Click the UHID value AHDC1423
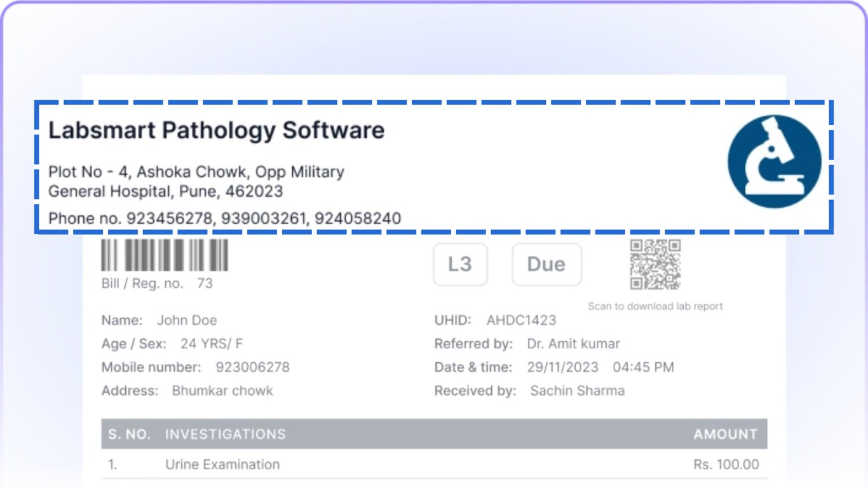 pos(521,320)
